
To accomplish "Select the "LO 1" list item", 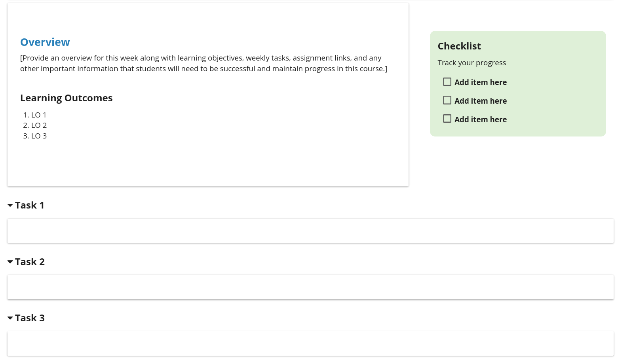I will tap(39, 115).
